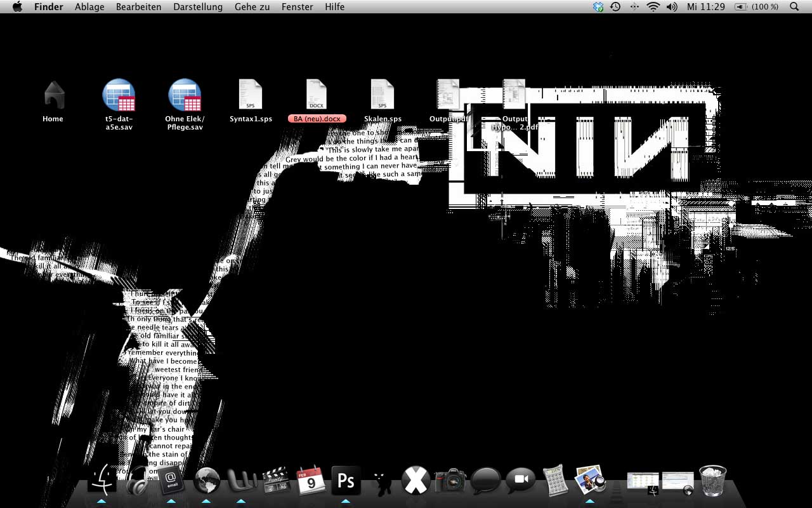Select Ohne Elek/Pflege.sav file
Image resolution: width=812 pixels, height=508 pixels.
click(185, 95)
